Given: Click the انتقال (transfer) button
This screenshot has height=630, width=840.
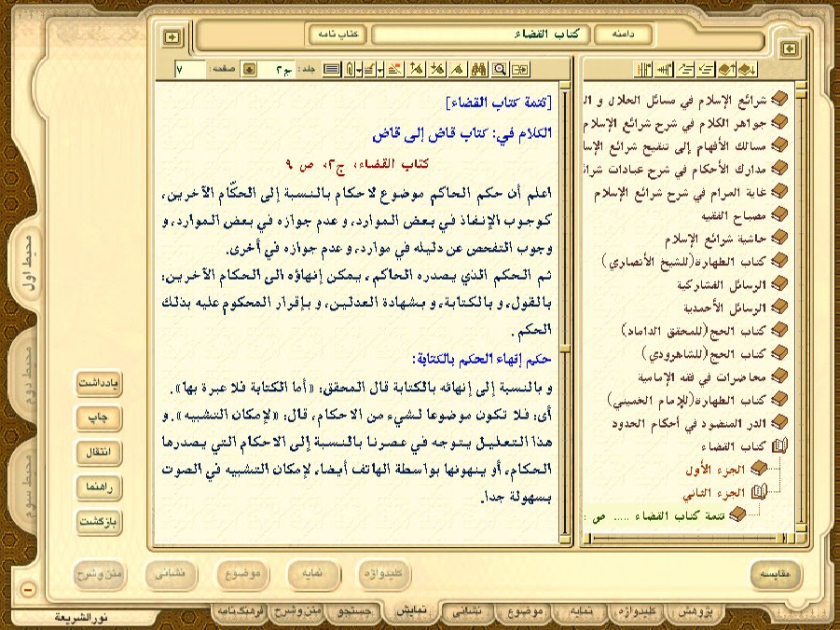Looking at the screenshot, I should tap(99, 452).
